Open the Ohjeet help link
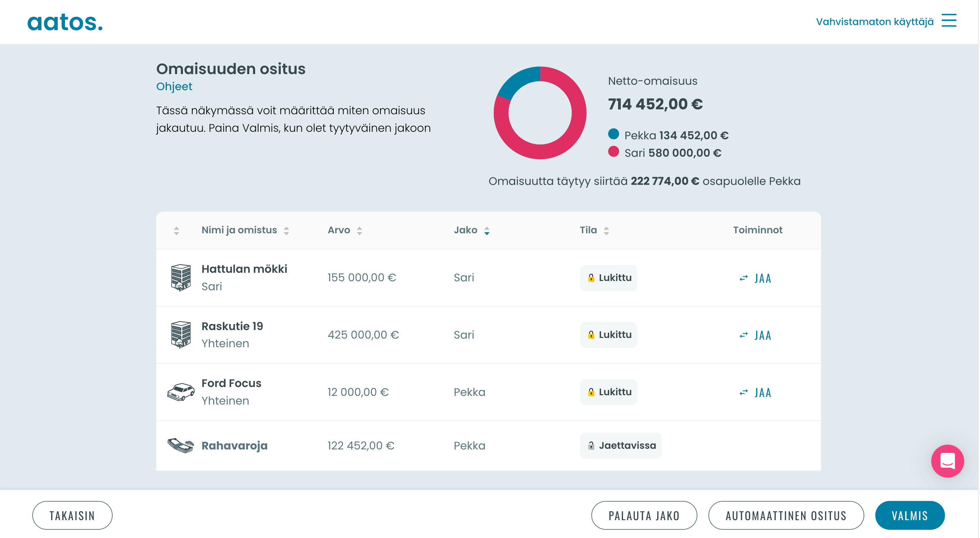Viewport: 980px width, 538px height. pyautogui.click(x=174, y=86)
